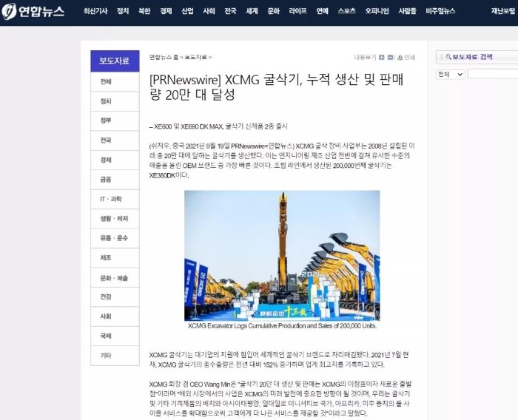Click 연합뉴스 홈 breadcrumb link
Viewport: 518px width, 420px height.
point(164,57)
